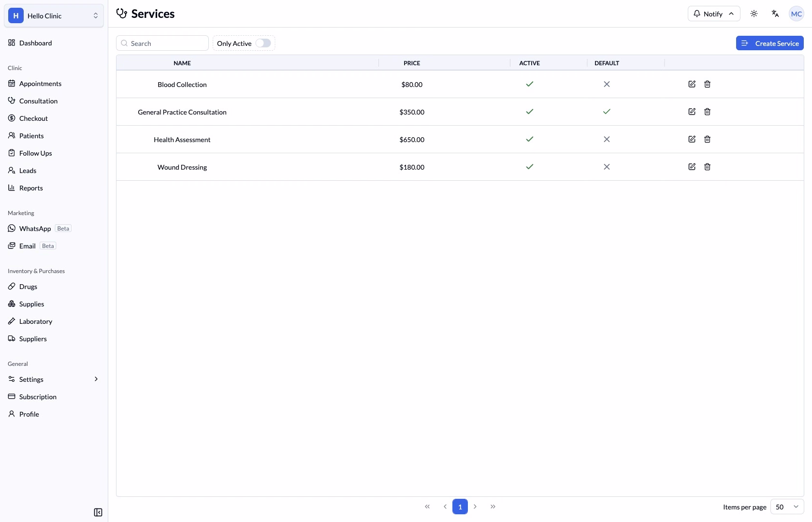This screenshot has height=522, width=812.
Task: Click the Wound Dressing name cell
Action: click(x=182, y=167)
